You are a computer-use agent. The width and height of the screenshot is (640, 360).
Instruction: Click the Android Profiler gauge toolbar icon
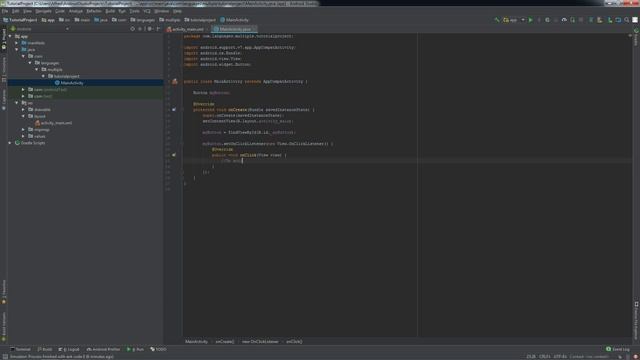[564, 20]
